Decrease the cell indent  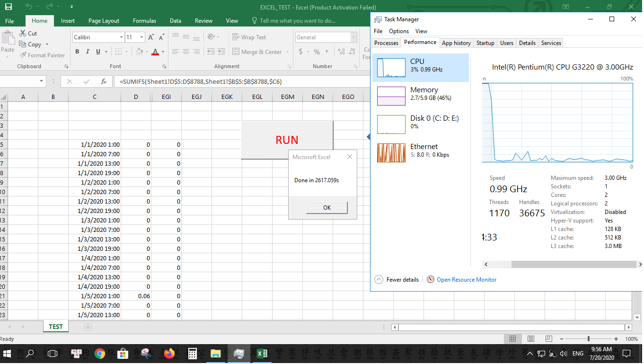(211, 52)
